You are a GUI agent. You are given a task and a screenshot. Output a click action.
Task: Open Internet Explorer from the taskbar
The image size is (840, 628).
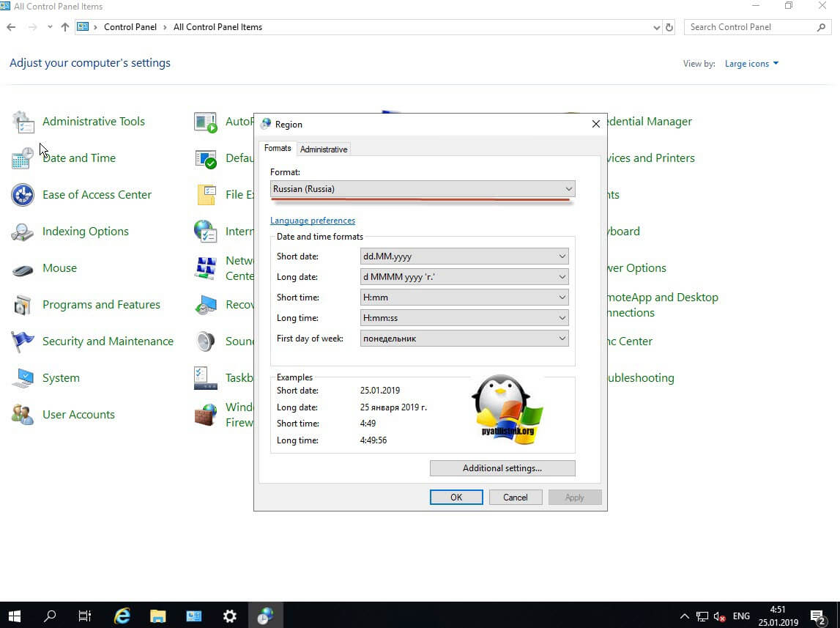pyautogui.click(x=122, y=616)
